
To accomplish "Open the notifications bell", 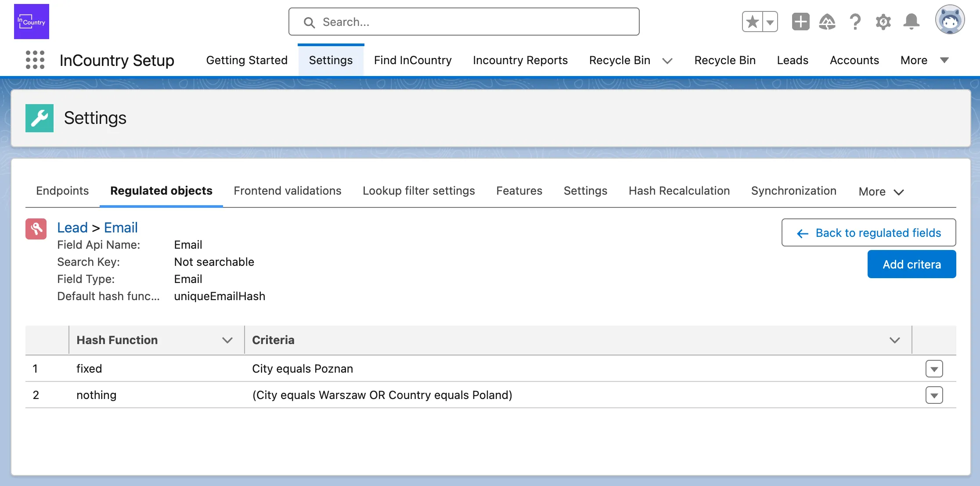I will click(x=911, y=22).
